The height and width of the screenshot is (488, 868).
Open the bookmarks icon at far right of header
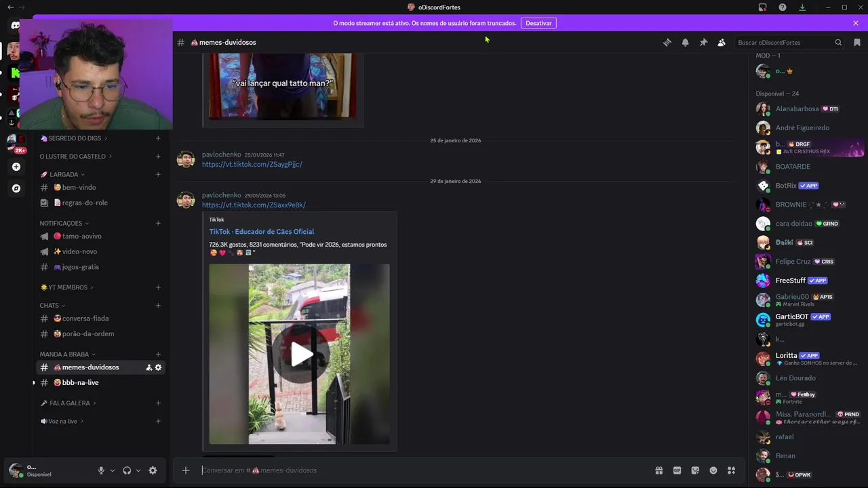tap(857, 42)
